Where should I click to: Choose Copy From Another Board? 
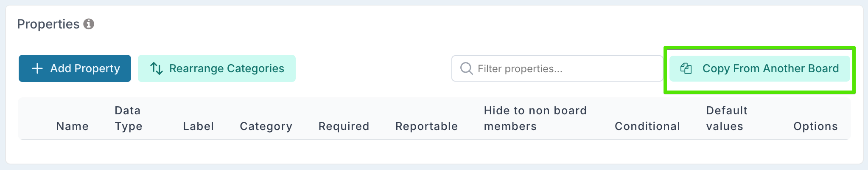759,68
